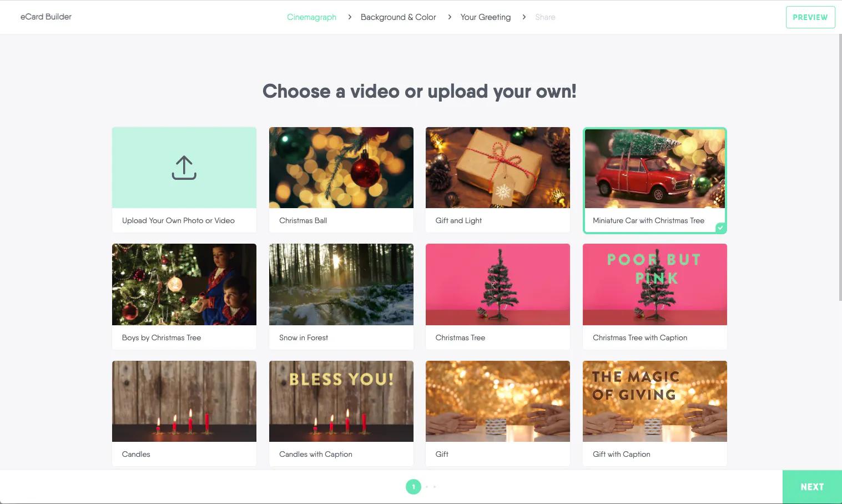842x504 pixels.
Task: Select the Christmas Ball video thumbnail
Action: (341, 168)
